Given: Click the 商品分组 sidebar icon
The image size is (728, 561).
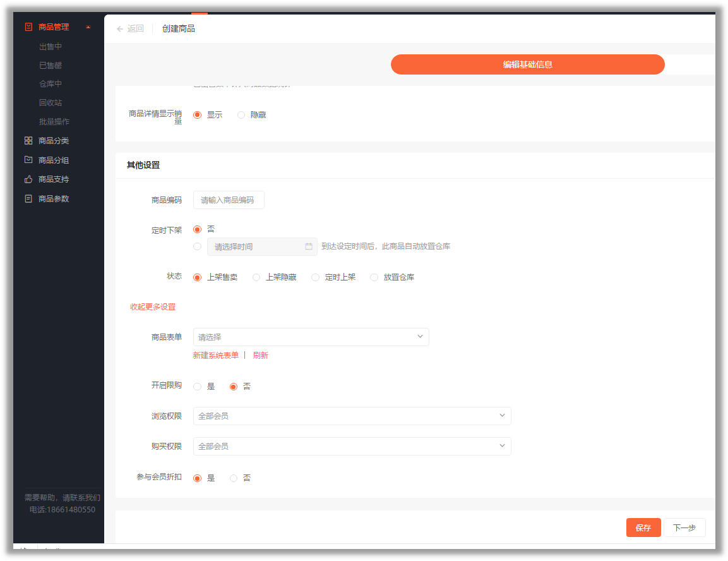Looking at the screenshot, I should [28, 160].
